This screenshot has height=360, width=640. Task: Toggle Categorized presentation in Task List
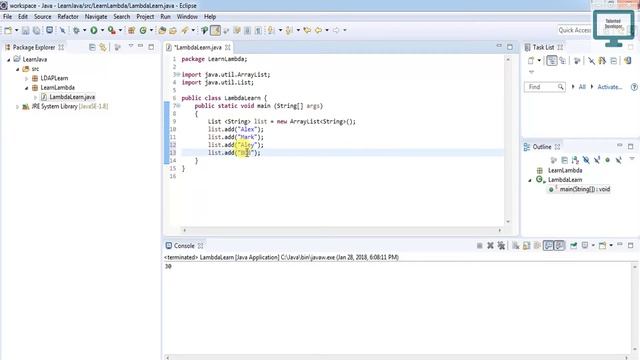552,61
